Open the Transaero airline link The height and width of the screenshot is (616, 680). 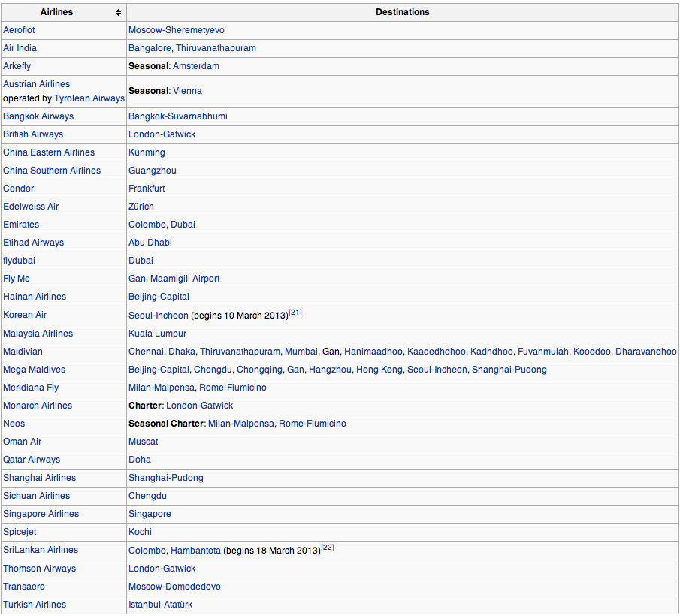pos(24,587)
